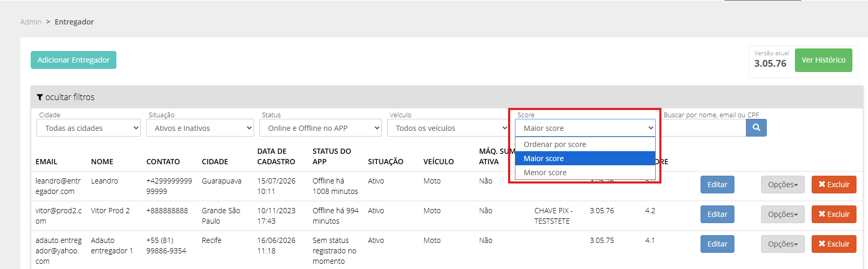Click the Grande São Paulo city cell
The image size is (868, 269).
221,216
